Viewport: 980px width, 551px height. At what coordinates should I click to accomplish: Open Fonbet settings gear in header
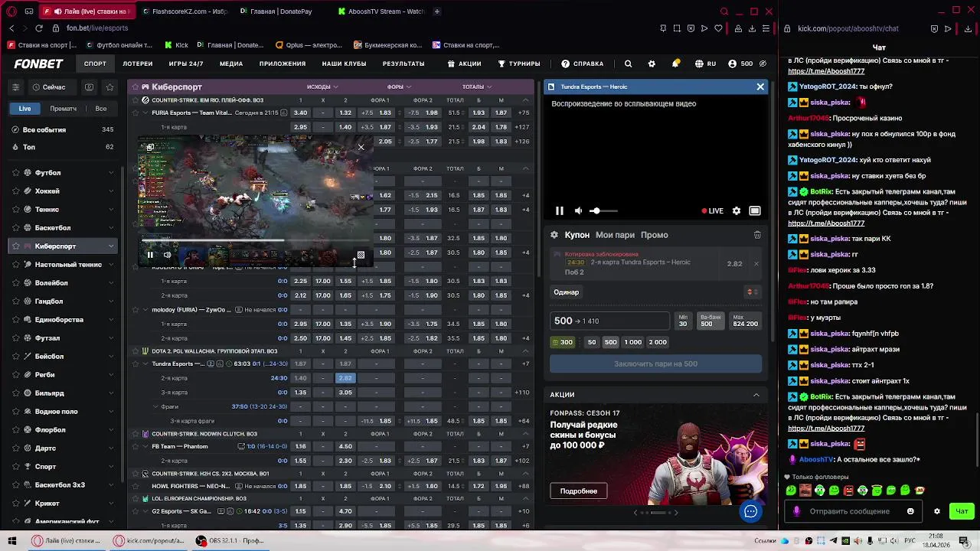coord(652,64)
